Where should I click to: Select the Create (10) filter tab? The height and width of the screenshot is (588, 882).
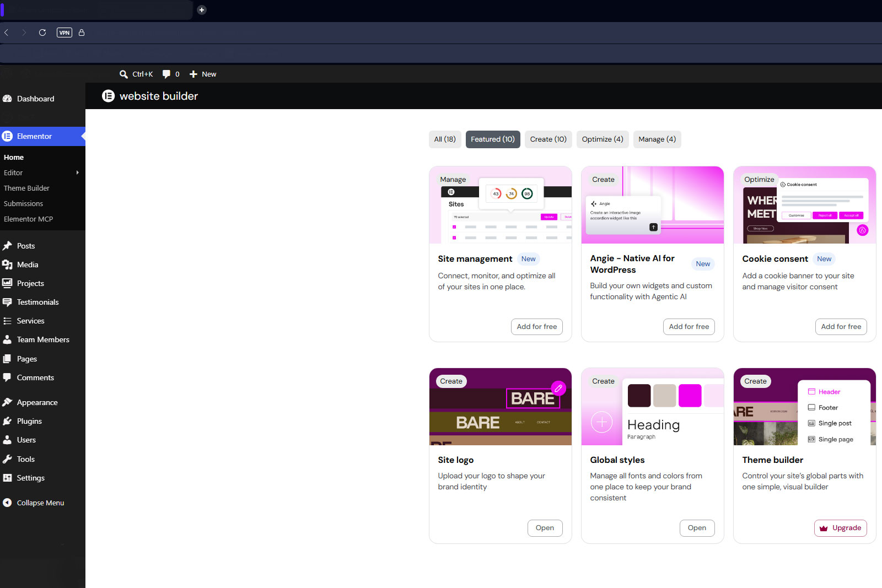coord(548,139)
